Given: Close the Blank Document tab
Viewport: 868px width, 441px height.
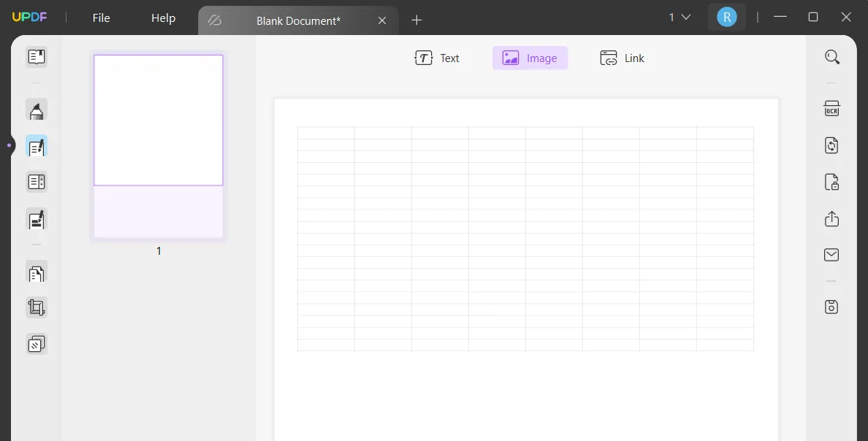Looking at the screenshot, I should [382, 20].
